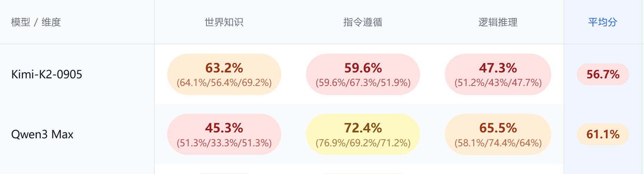This screenshot has height=174, width=644.
Task: Click the (76.9%/69.2%/71.2%) breakdown text
Action: (x=363, y=143)
